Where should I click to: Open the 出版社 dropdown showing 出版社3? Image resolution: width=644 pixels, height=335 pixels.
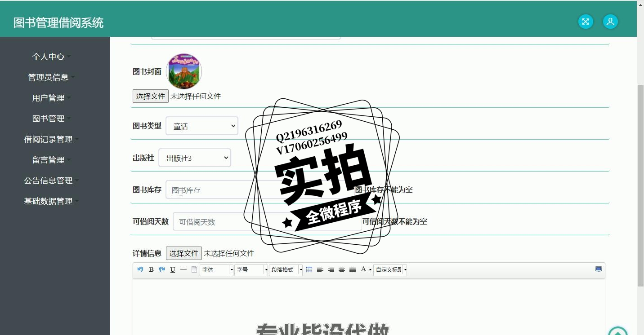(195, 158)
